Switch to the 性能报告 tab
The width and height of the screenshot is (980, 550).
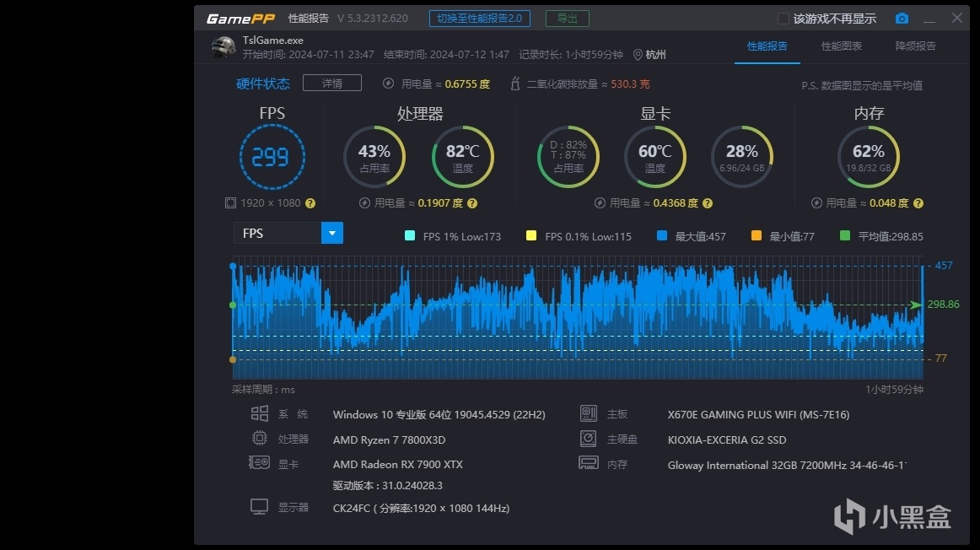click(767, 46)
